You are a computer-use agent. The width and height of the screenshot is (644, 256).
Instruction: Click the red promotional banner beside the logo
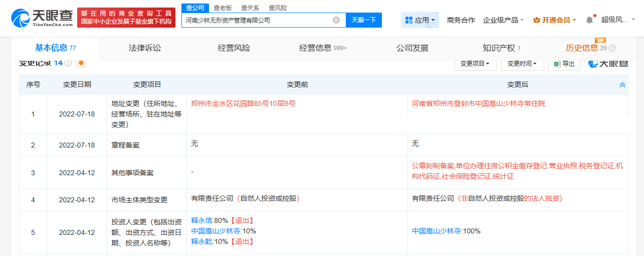[127, 18]
